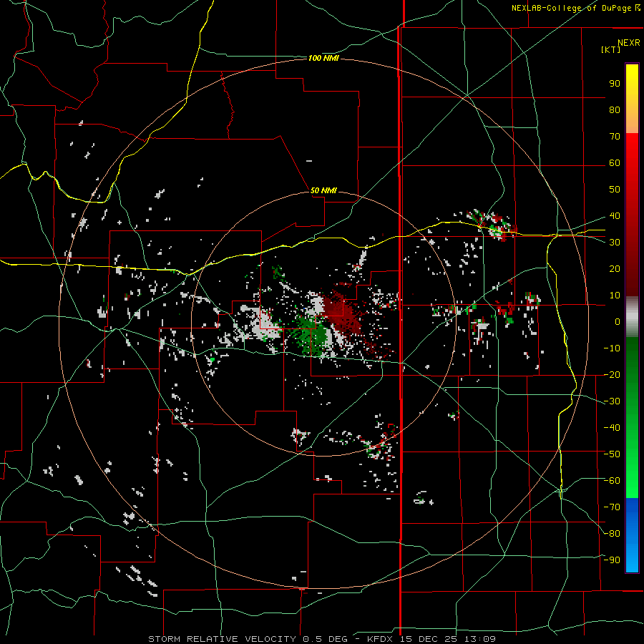Click the -20 value on velocity scale
Image resolution: width=644 pixels, height=644 pixels.
tap(612, 374)
